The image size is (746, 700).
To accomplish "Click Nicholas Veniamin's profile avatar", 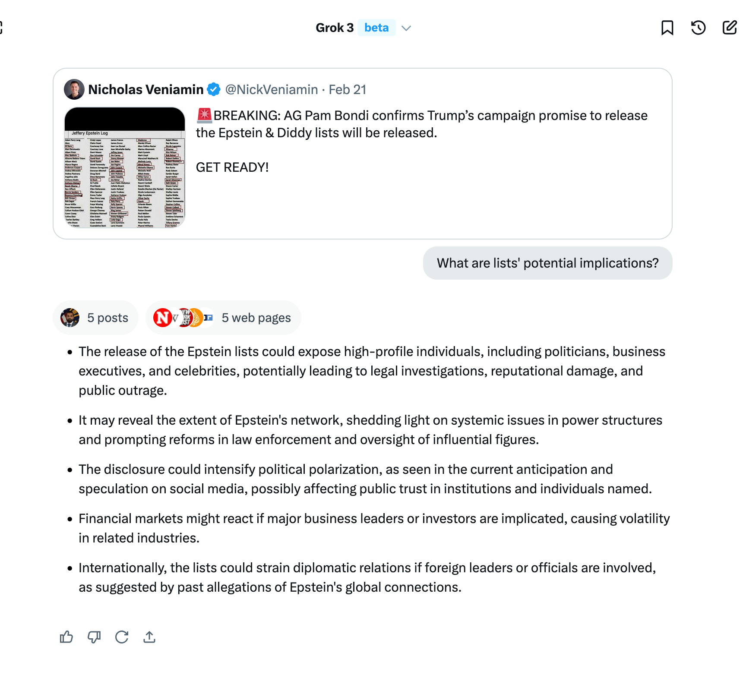I will (x=74, y=89).
